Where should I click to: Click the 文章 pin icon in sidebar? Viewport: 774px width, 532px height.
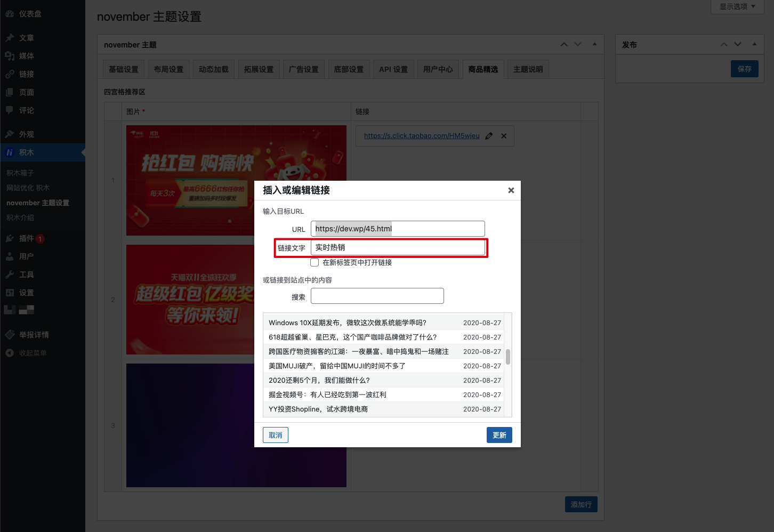click(x=10, y=38)
